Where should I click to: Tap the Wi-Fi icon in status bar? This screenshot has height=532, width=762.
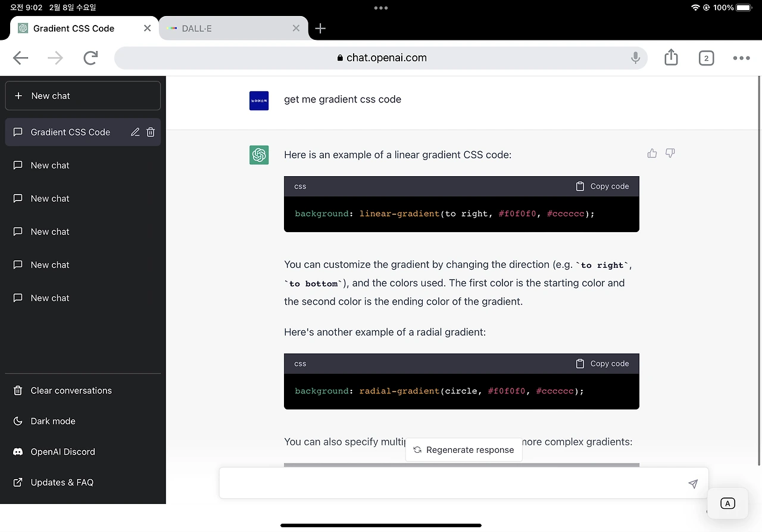click(x=695, y=8)
